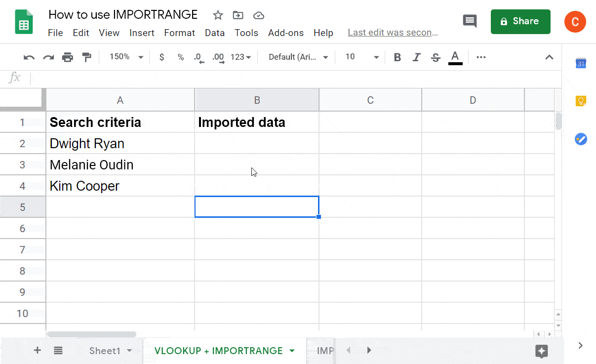
Task: Open the Data menu
Action: 215,33
